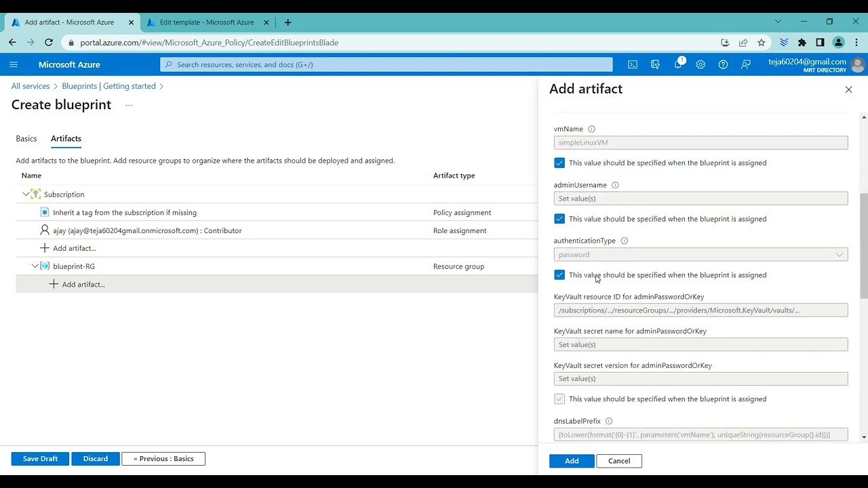Screen dimensions: 868x488
Task: Open Directories and subscriptions filter icon
Action: point(655,64)
